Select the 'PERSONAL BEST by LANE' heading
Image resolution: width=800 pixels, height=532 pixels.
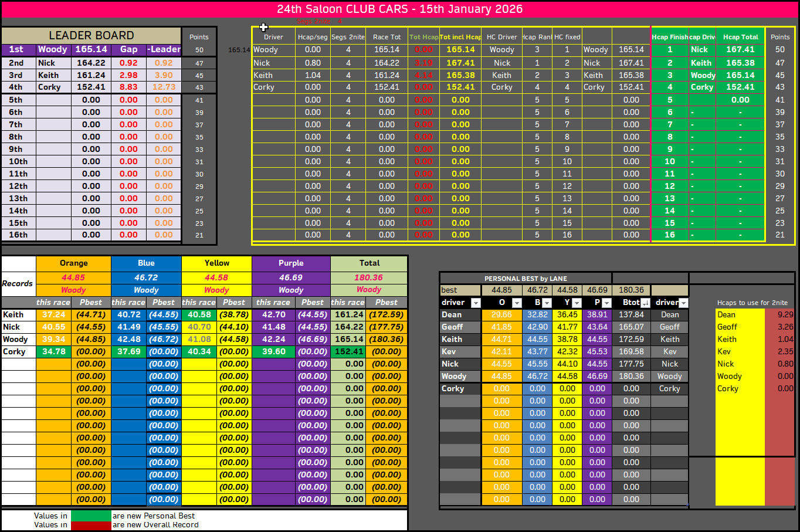click(525, 279)
